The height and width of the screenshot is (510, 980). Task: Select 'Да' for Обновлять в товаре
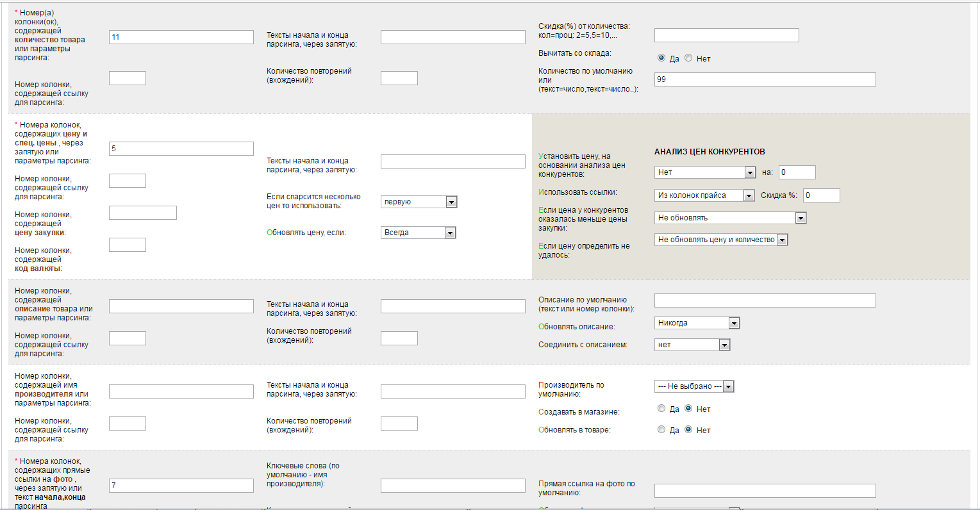[x=661, y=429]
